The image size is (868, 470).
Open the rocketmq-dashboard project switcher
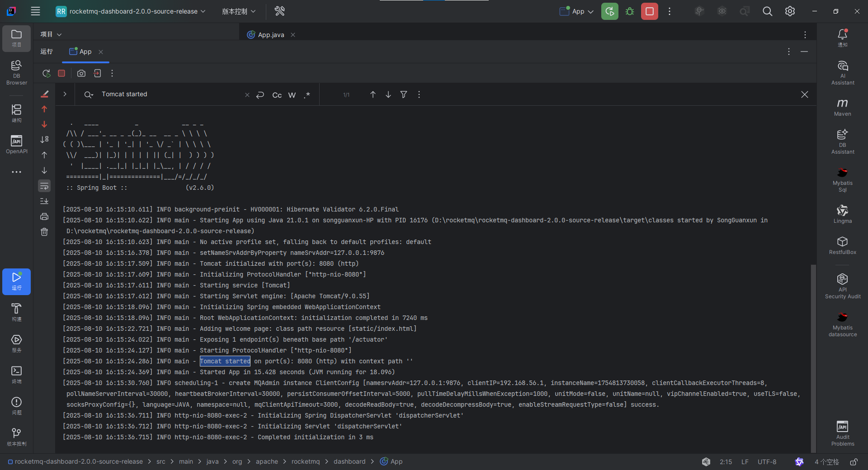click(131, 11)
